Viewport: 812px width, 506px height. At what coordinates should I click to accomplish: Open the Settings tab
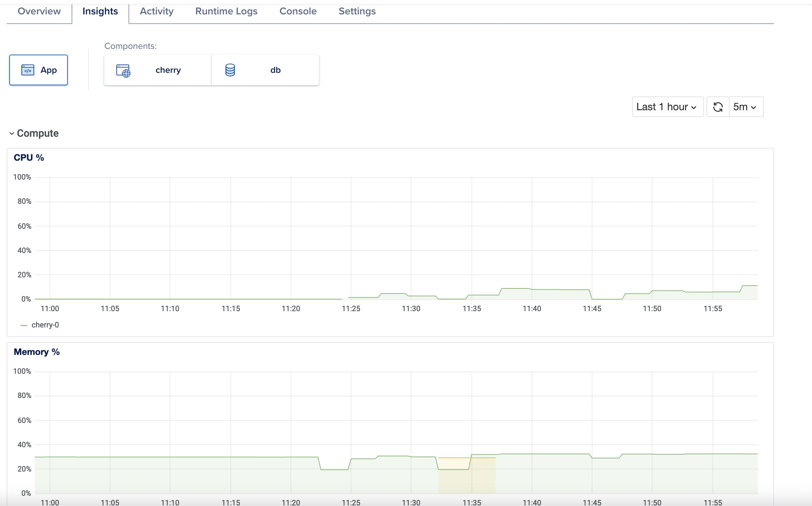click(x=357, y=11)
